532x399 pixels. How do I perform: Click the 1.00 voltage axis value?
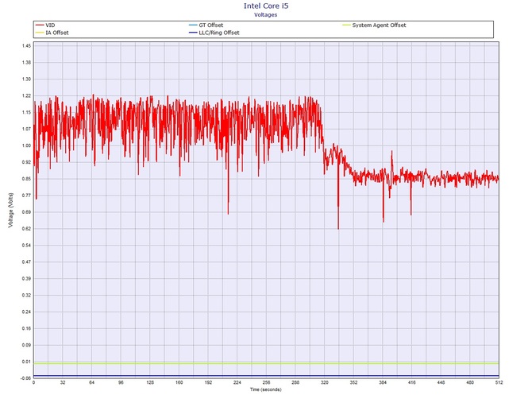point(26,145)
